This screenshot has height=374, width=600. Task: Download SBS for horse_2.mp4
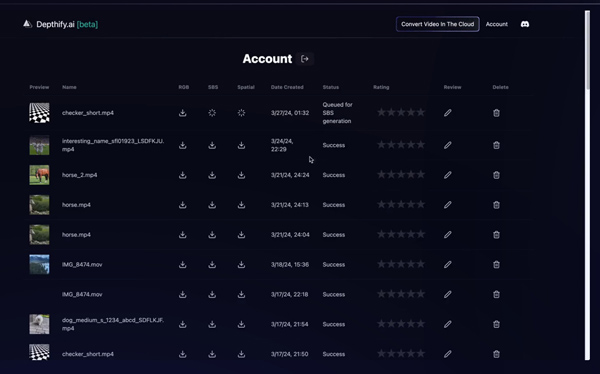click(212, 175)
